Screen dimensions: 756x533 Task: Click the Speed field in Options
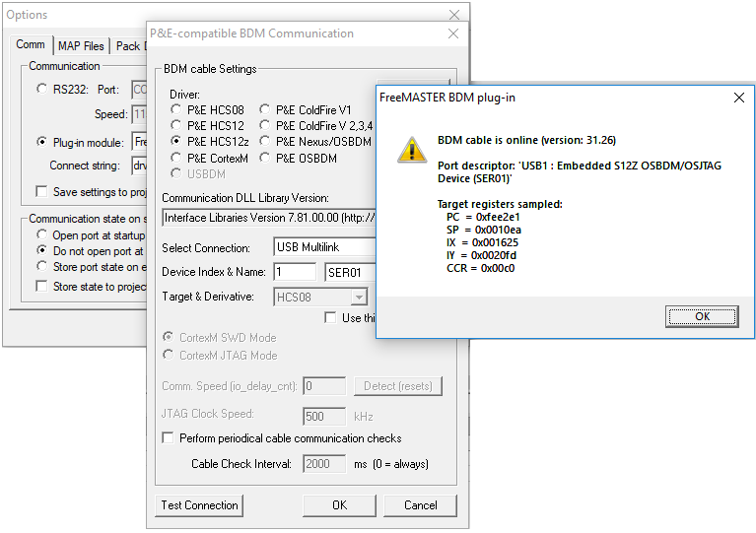point(139,114)
